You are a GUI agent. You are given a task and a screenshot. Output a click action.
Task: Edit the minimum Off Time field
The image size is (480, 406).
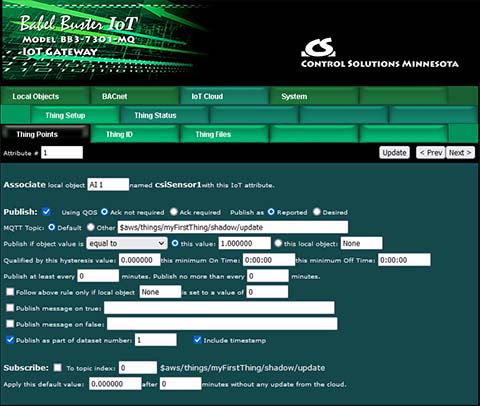(404, 260)
